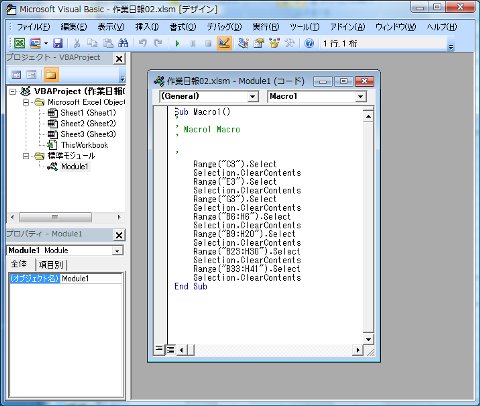Switch to 全体 tab in Properties
The height and width of the screenshot is (406, 480).
tap(20, 264)
